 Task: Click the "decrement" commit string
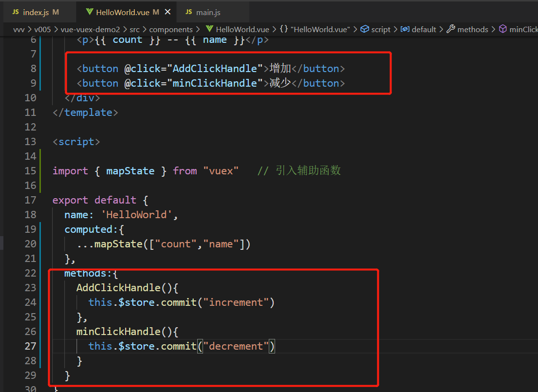tap(236, 346)
